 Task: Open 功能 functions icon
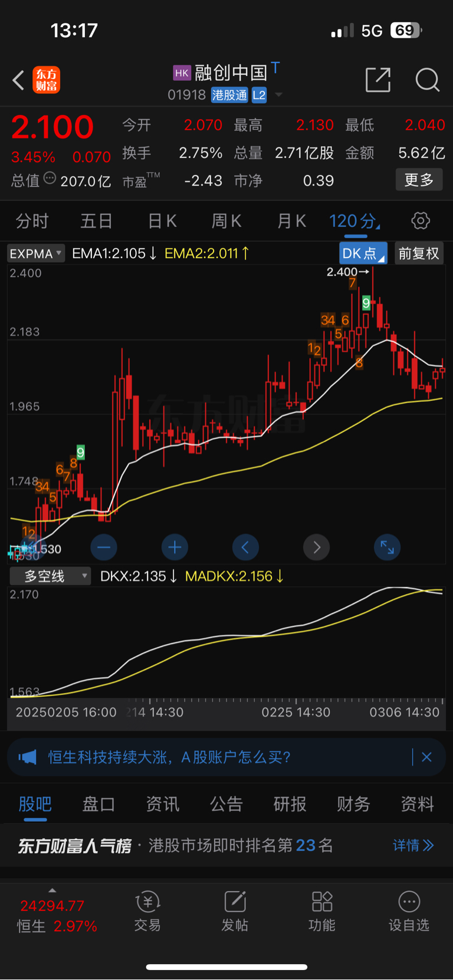tap(322, 911)
